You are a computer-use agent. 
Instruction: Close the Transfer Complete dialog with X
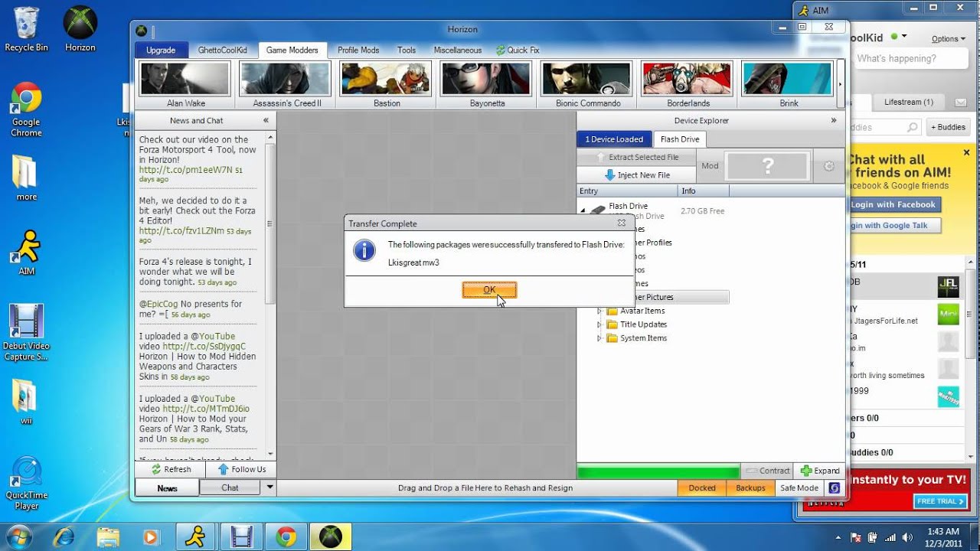[622, 223]
